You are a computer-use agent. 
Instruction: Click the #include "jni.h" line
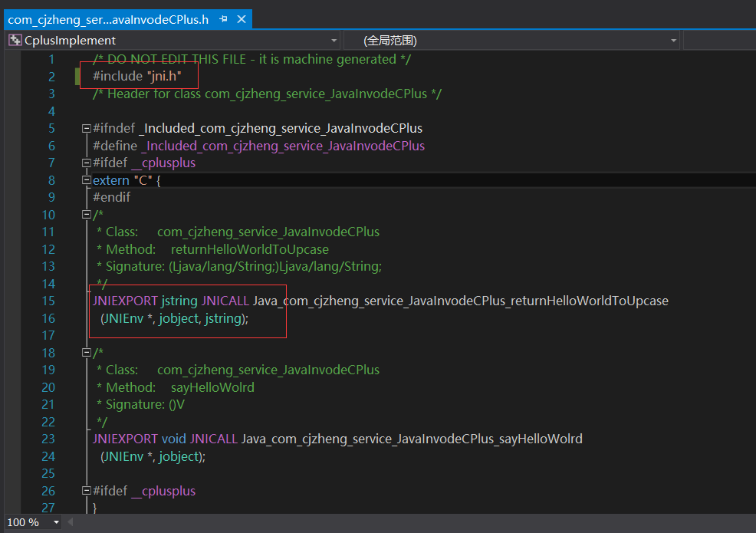(x=136, y=76)
